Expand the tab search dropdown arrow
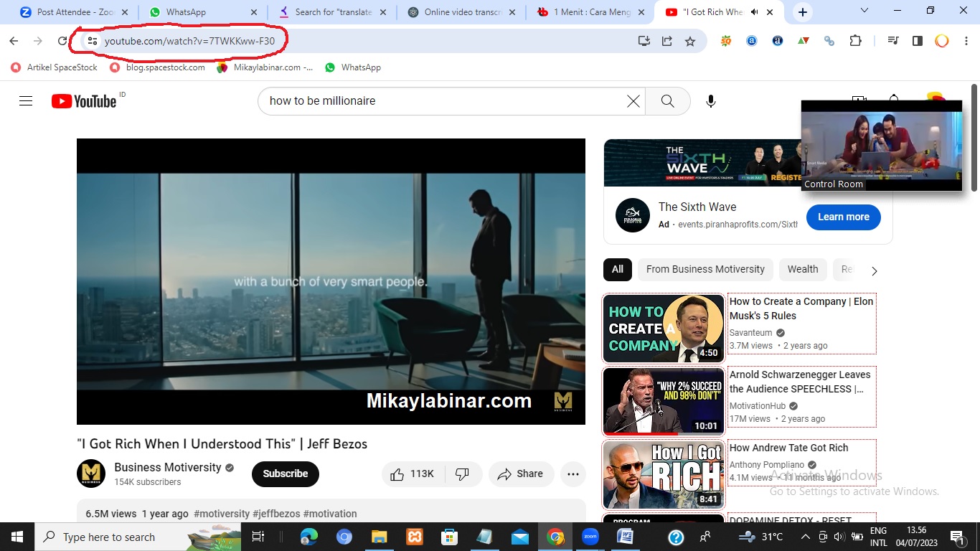The height and width of the screenshot is (551, 980). pos(864,11)
